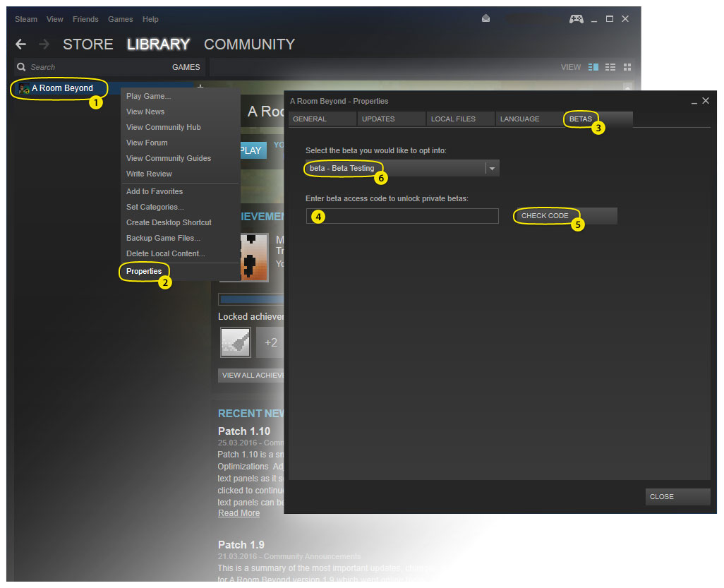Close the Properties dialog with X
The image size is (724, 588).
706,101
